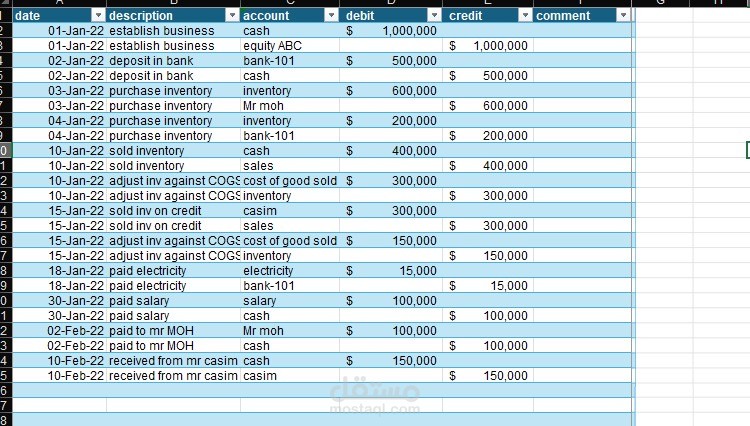Click the 'paid to mr MOH' description with cash account
Screen dimensions: 750x426
click(173, 346)
